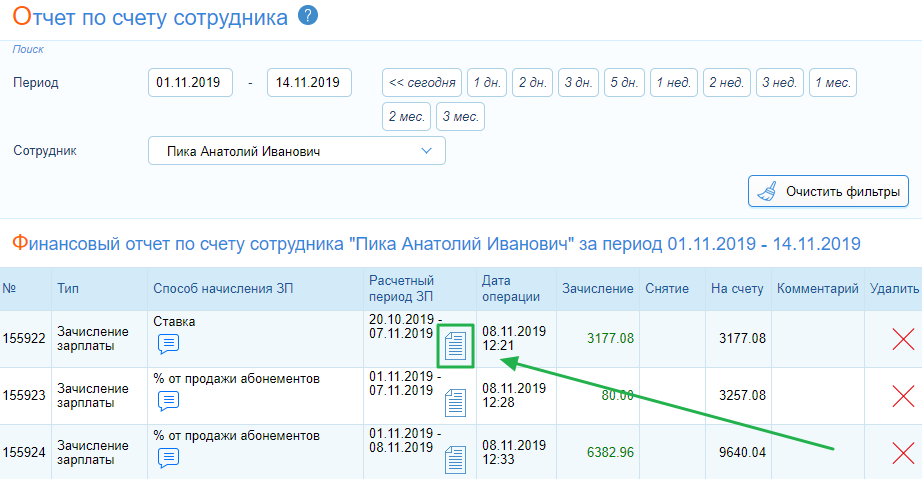Click balance value 3257.08

(742, 396)
